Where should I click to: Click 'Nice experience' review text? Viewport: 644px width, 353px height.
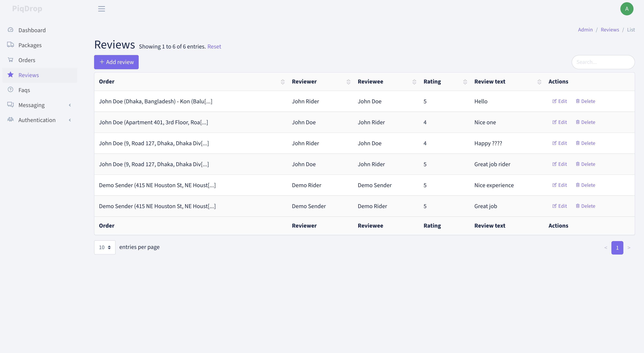click(494, 185)
